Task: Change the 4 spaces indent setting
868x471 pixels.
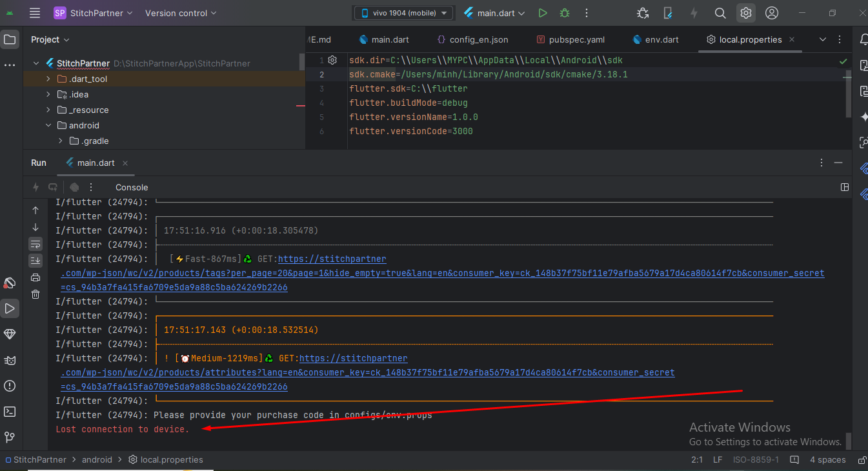Action: pyautogui.click(x=827, y=460)
